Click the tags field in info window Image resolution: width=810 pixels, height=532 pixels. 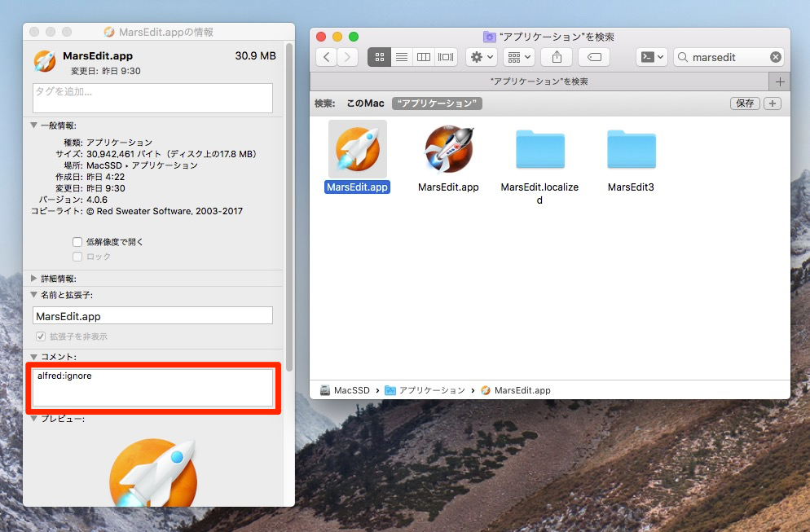(x=152, y=98)
